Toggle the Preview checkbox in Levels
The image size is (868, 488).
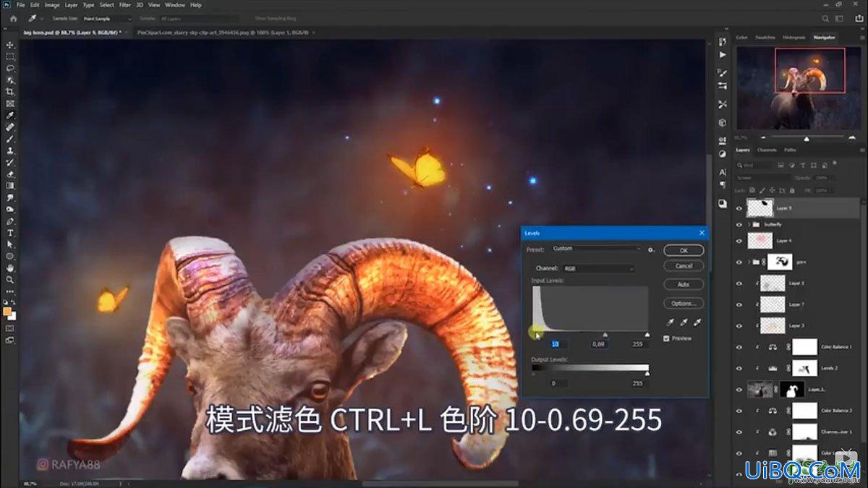coord(667,338)
